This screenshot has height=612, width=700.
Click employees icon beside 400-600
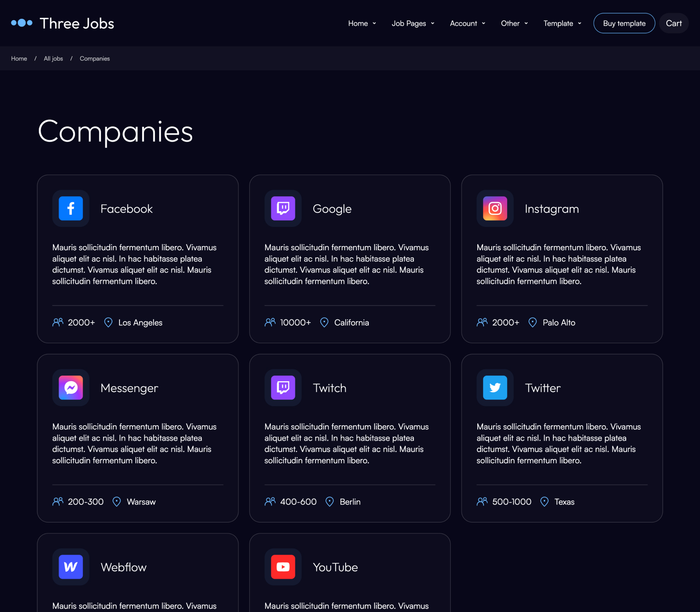click(x=270, y=501)
